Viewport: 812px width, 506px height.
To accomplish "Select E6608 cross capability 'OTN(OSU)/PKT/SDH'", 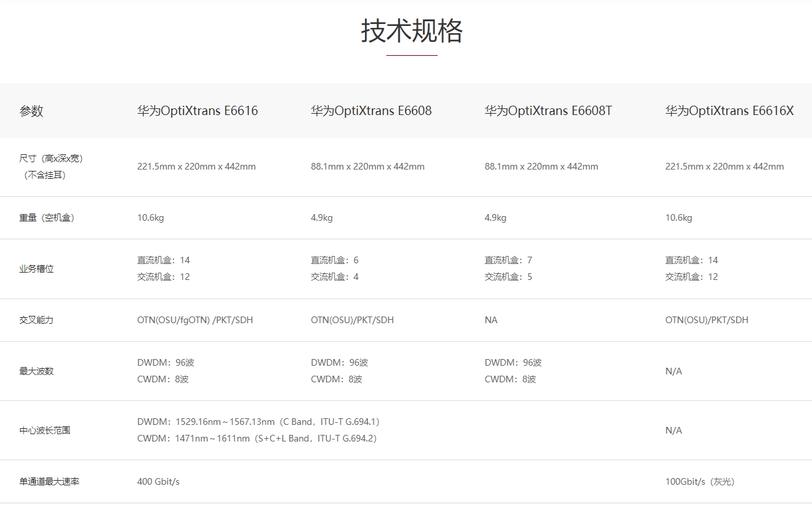I will tap(352, 320).
